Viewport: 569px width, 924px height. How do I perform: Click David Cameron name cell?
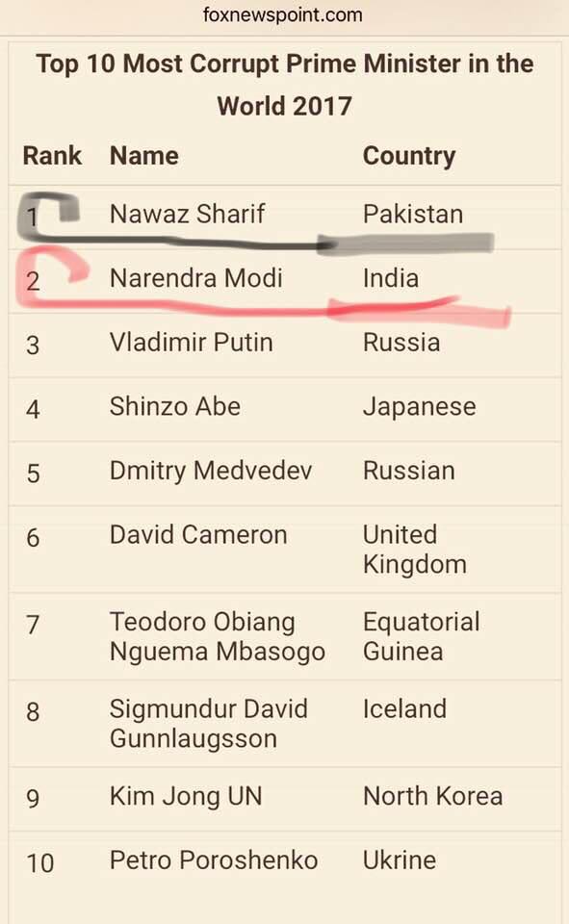[198, 535]
